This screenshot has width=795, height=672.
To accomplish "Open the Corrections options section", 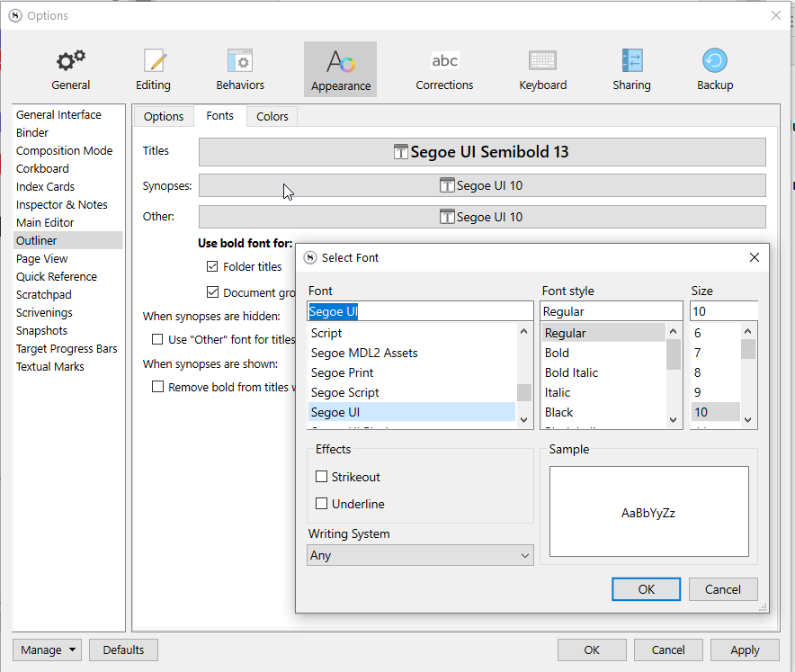I will coord(444,69).
